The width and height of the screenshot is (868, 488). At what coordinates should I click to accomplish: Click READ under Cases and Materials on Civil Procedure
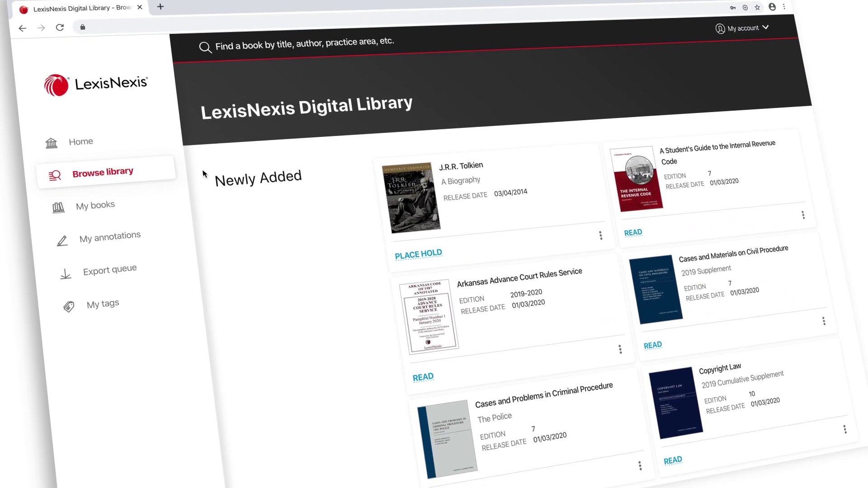pyautogui.click(x=652, y=346)
